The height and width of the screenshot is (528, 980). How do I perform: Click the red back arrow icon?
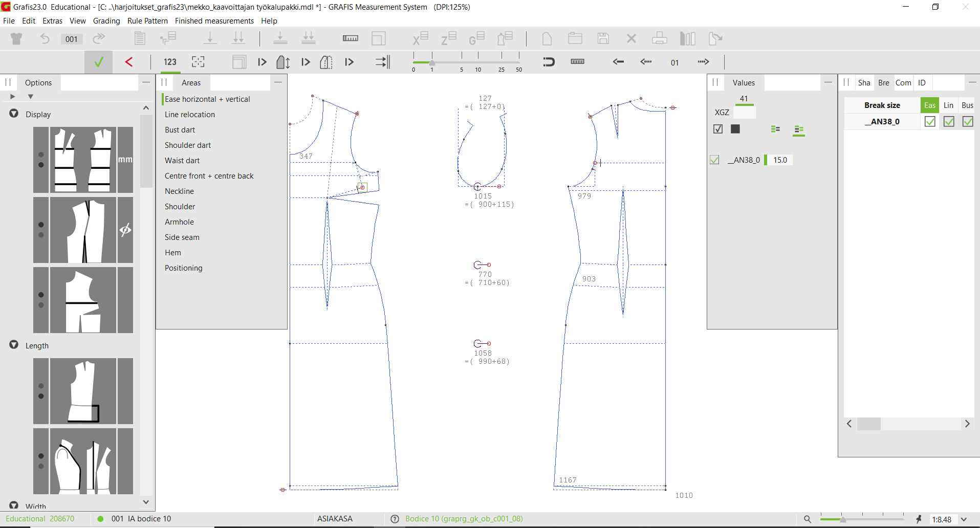pos(129,62)
